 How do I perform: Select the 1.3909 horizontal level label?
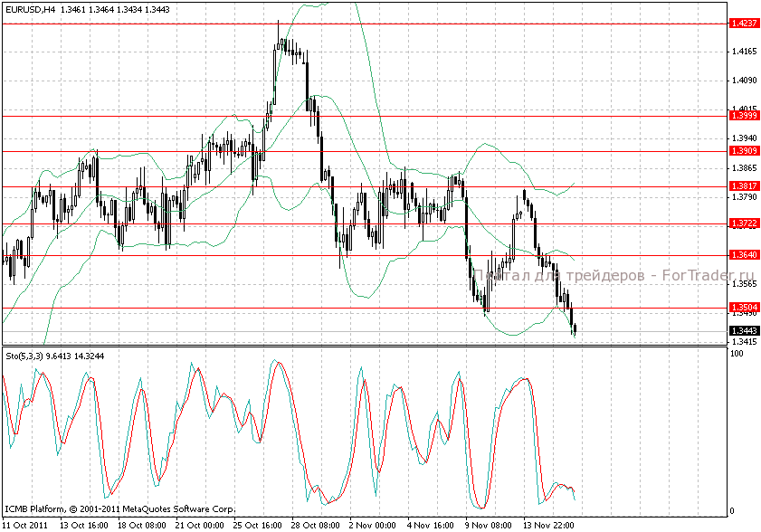tap(744, 151)
